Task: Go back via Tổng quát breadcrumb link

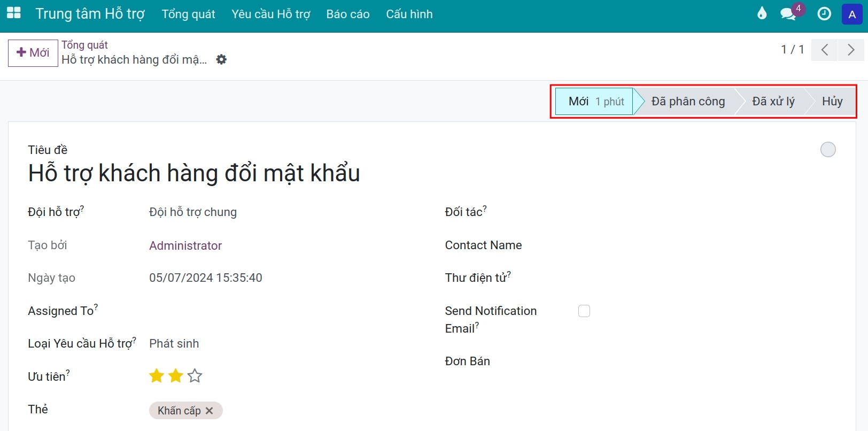Action: (x=84, y=45)
